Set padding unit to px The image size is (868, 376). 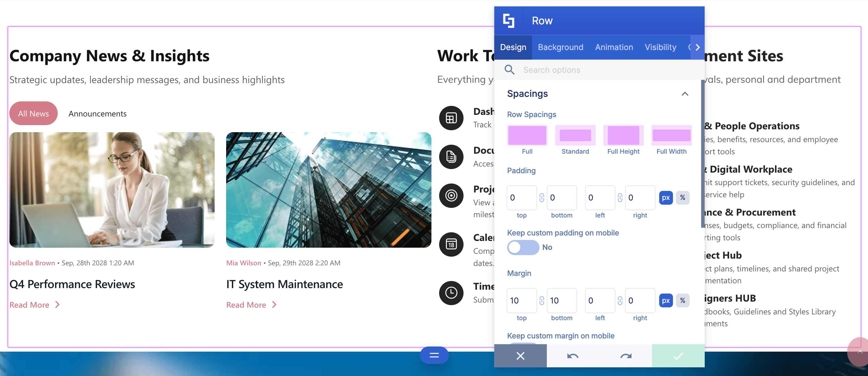(x=666, y=197)
